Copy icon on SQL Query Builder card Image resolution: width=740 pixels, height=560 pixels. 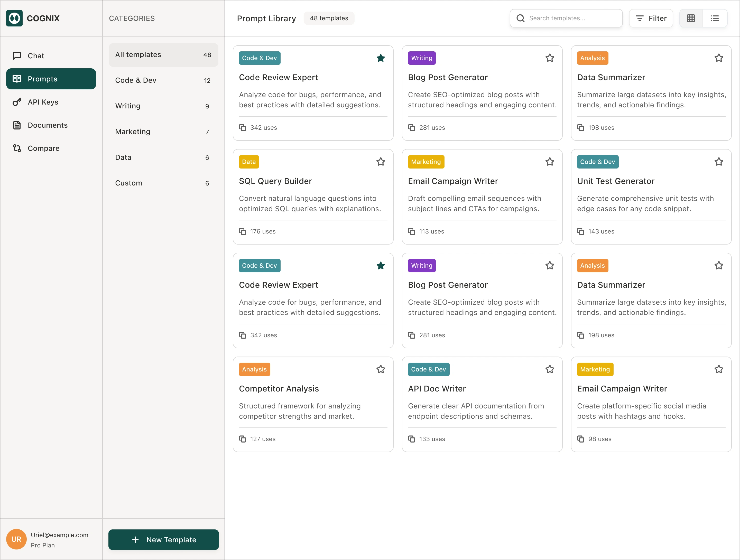point(243,231)
